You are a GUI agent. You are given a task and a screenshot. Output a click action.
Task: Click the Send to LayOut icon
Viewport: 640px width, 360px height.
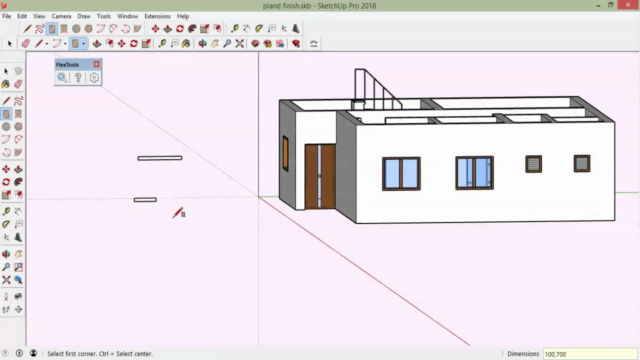coord(280,43)
